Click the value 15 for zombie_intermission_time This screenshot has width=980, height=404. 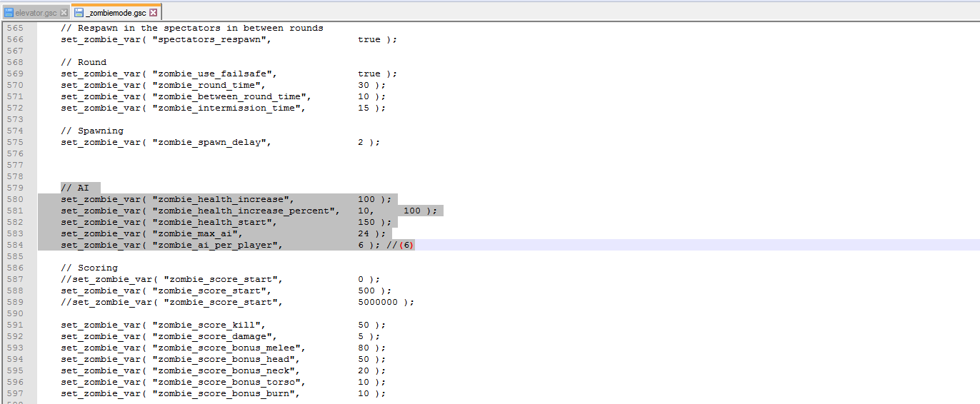pos(364,108)
